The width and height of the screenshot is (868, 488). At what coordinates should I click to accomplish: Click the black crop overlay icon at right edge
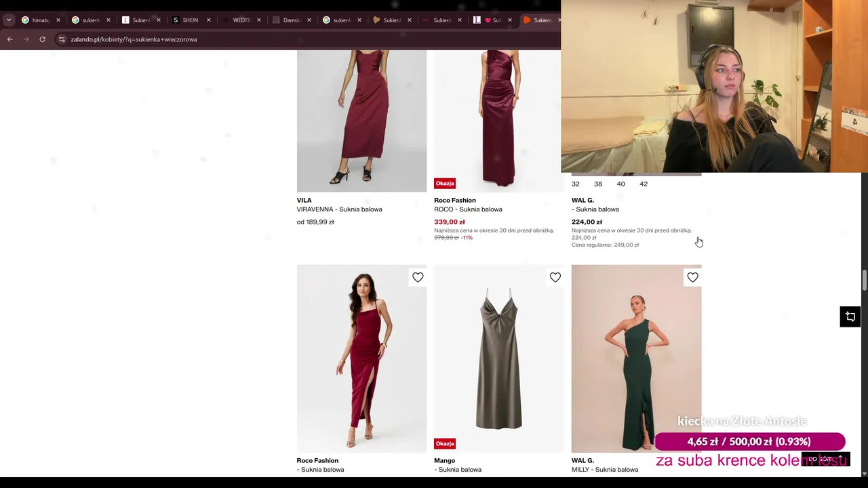(850, 317)
